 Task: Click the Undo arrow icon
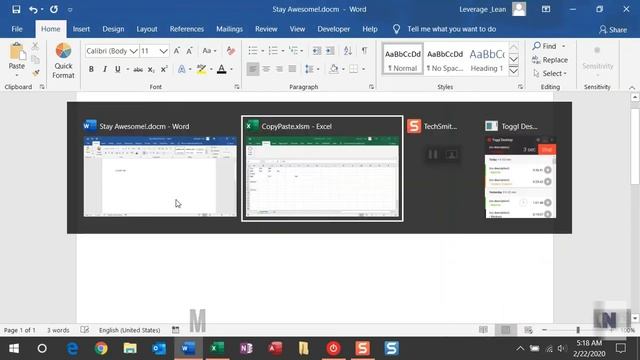pos(33,9)
